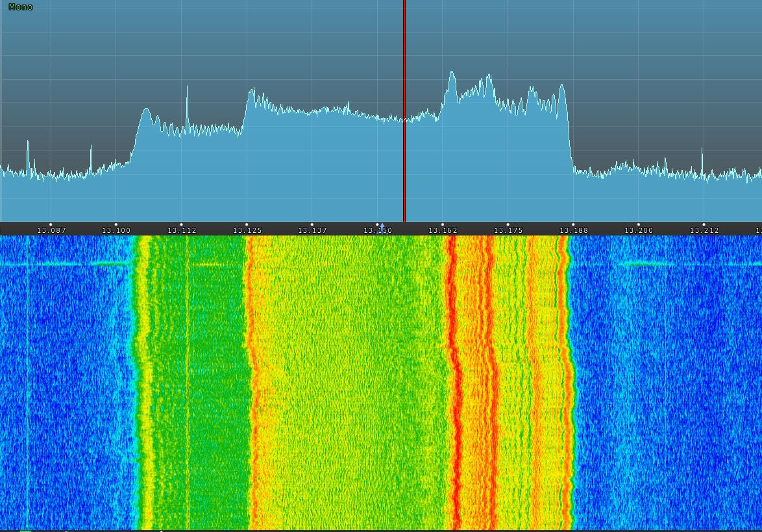Click the blue center marker at 13.150
Screen dimensions: 762x532
point(382,226)
